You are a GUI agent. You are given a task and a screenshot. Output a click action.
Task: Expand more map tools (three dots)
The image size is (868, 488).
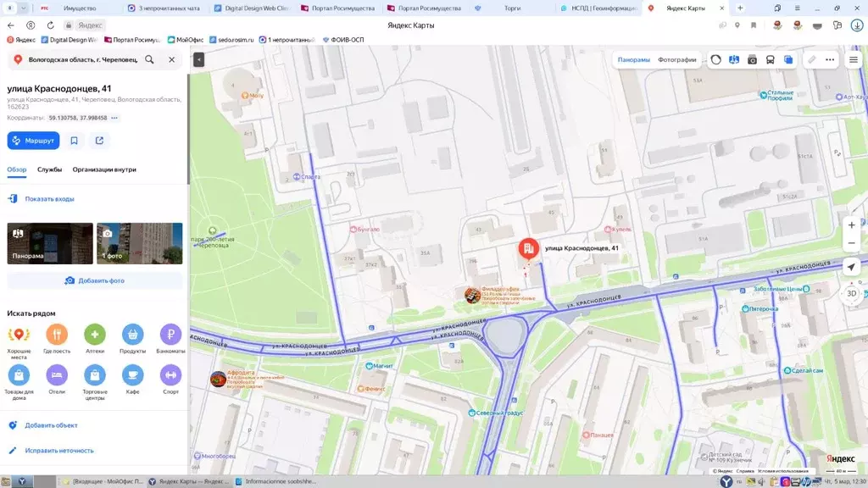(x=830, y=60)
